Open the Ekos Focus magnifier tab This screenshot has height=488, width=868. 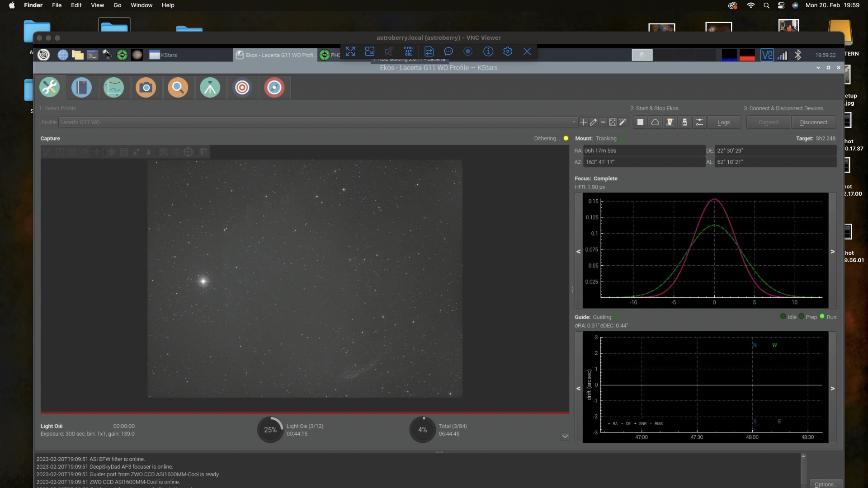[x=178, y=87]
